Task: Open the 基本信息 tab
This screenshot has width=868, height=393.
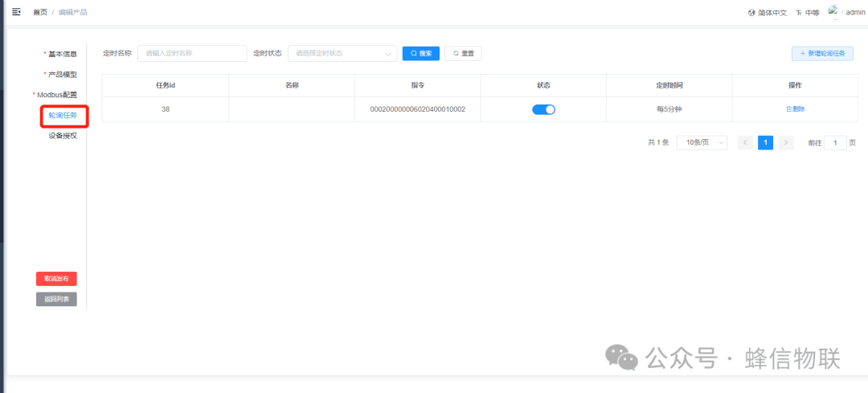Action: (63, 54)
